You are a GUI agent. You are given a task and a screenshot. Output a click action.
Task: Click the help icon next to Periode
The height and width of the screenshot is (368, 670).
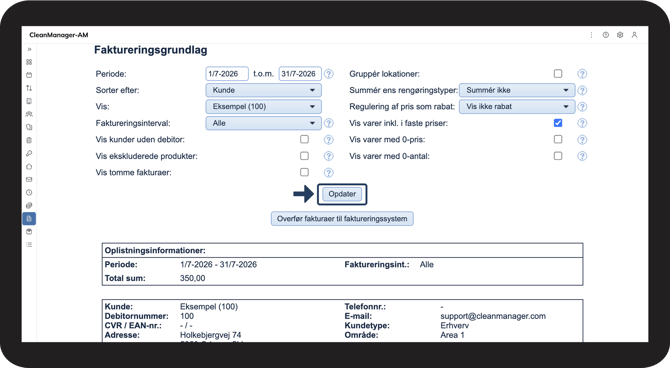point(329,74)
